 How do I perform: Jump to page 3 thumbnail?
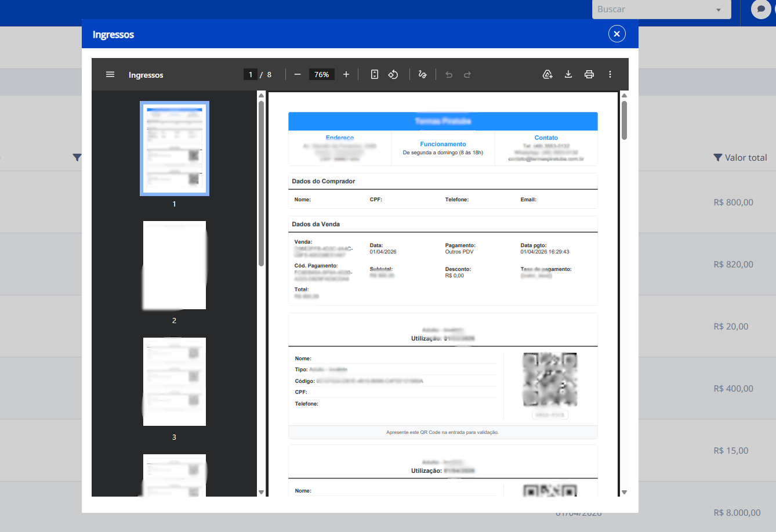pos(175,382)
